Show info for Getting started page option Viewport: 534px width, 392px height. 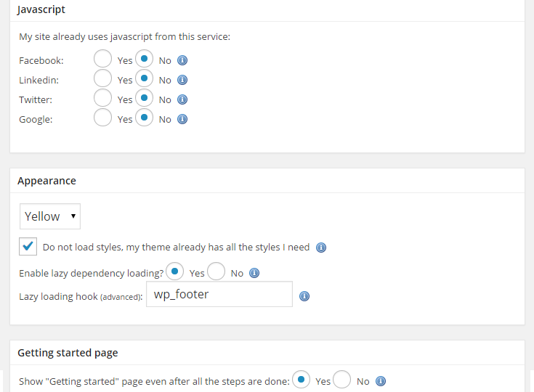(381, 381)
